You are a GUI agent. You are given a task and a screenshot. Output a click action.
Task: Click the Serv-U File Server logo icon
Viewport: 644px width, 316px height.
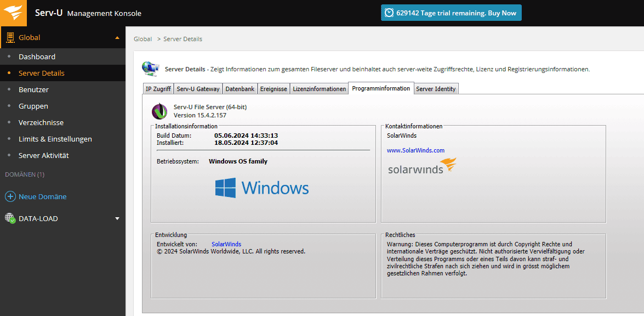160,111
